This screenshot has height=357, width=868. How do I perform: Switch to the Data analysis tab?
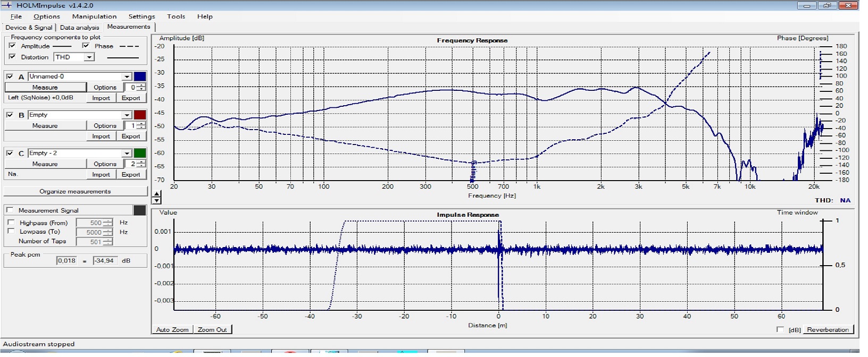(x=79, y=28)
